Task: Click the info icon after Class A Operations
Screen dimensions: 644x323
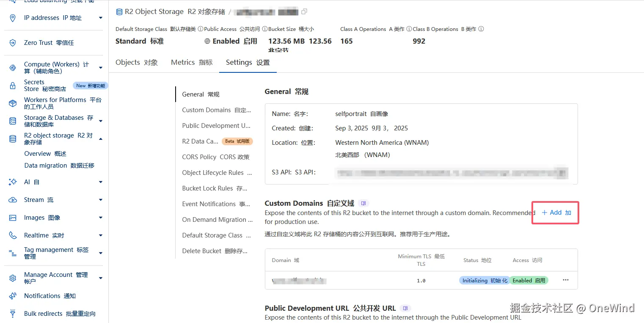Action: coord(409,29)
